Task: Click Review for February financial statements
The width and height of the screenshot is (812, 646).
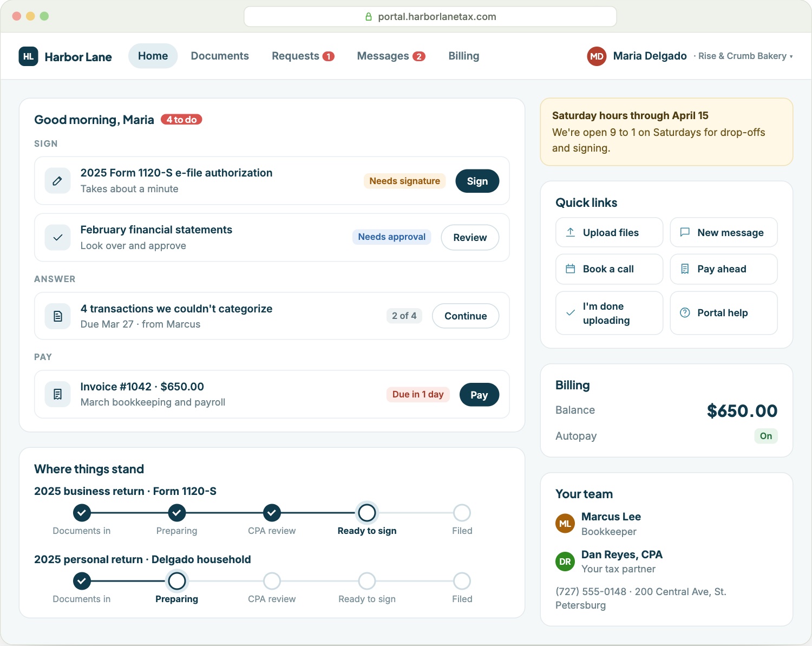Action: pos(470,237)
